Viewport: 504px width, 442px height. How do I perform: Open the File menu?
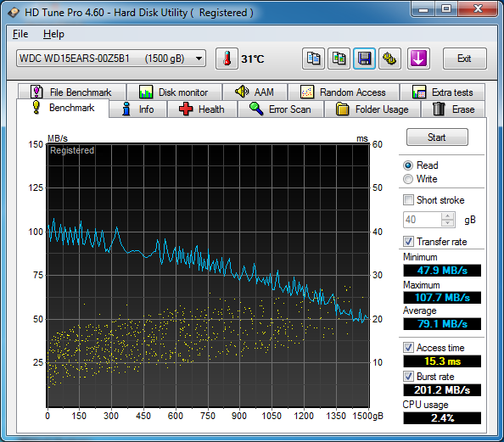[20, 34]
